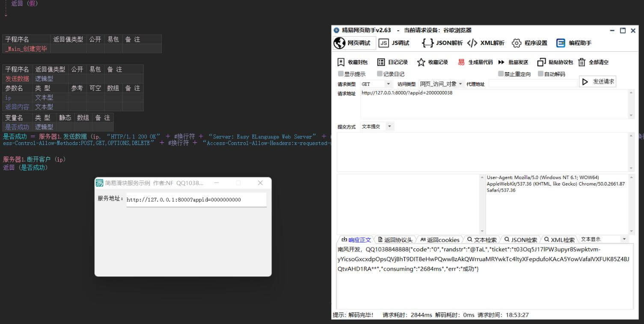Click 生成易代码 to generate code
This screenshot has width=644, height=324.
click(x=475, y=62)
